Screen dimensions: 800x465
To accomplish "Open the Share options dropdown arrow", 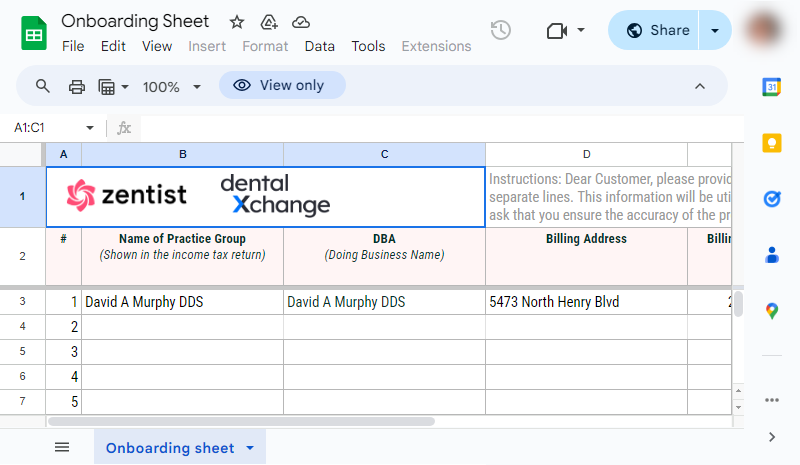I will coord(715,30).
